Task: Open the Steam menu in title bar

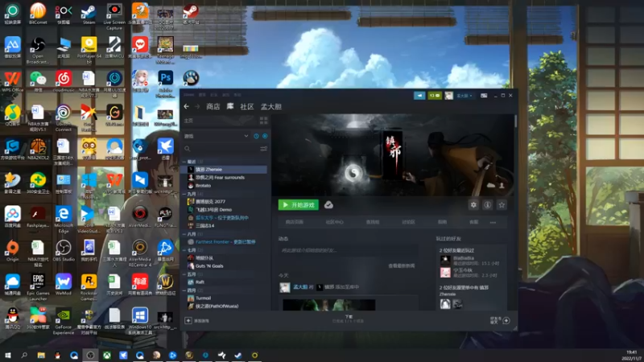Action: pyautogui.click(x=189, y=95)
